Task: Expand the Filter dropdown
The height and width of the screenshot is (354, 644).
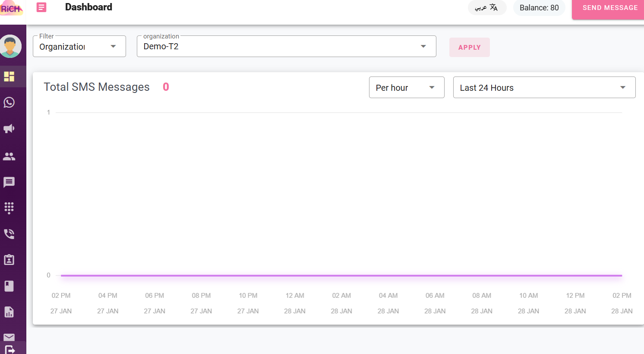Action: 79,47
